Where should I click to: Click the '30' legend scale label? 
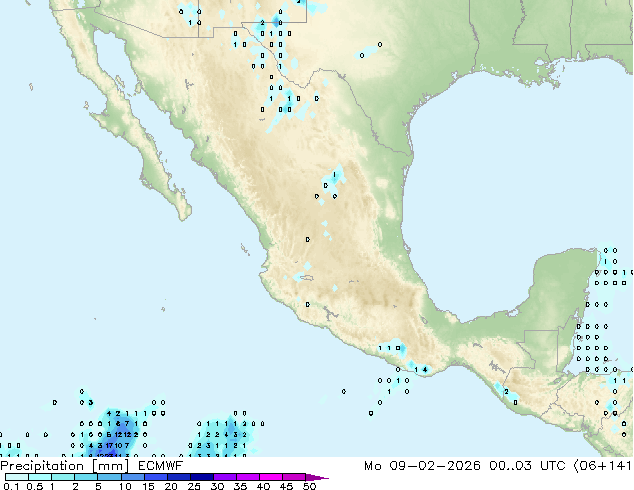click(217, 486)
